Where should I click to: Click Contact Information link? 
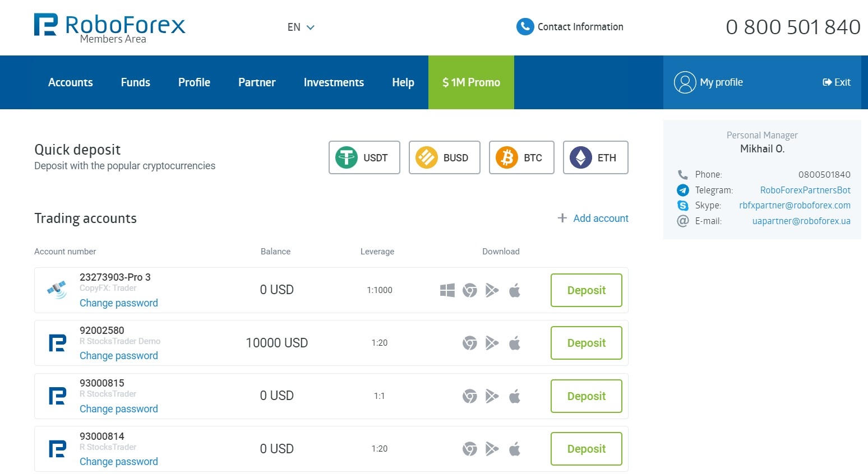click(580, 27)
